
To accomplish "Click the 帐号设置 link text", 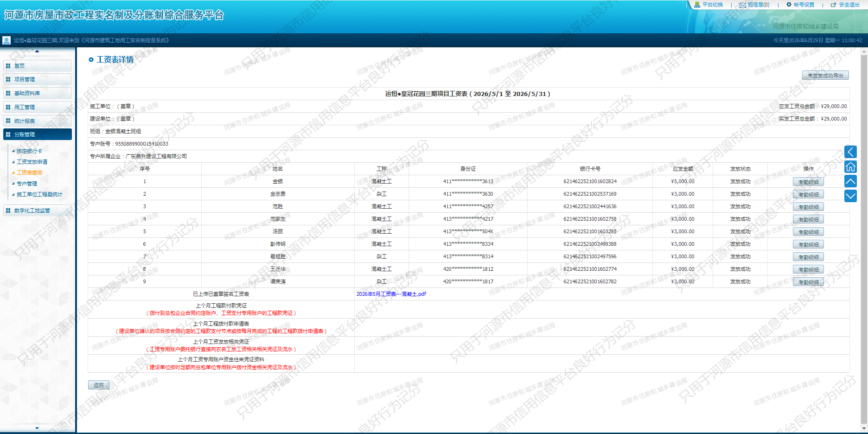I will pos(804,5).
